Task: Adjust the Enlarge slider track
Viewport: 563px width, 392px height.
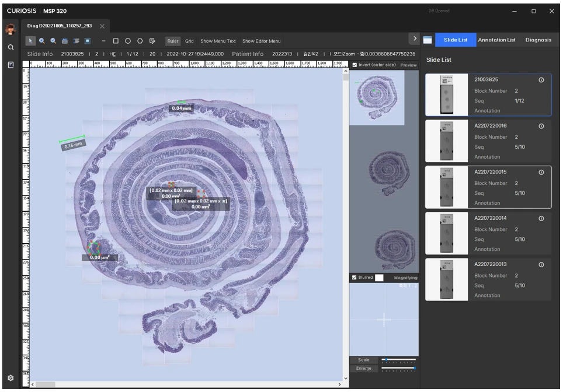Action: (x=398, y=368)
